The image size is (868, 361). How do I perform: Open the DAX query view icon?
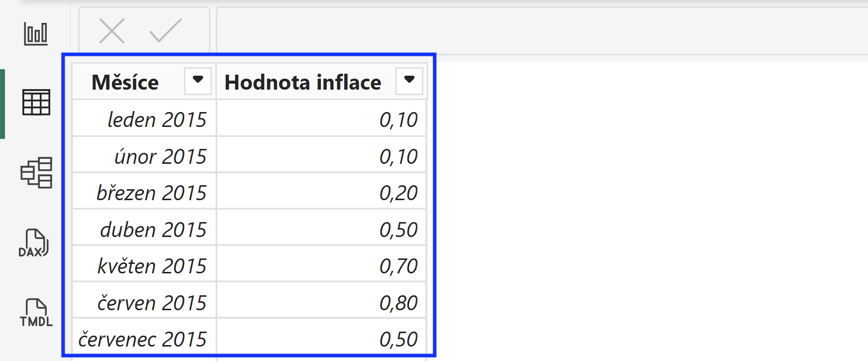pyautogui.click(x=34, y=243)
